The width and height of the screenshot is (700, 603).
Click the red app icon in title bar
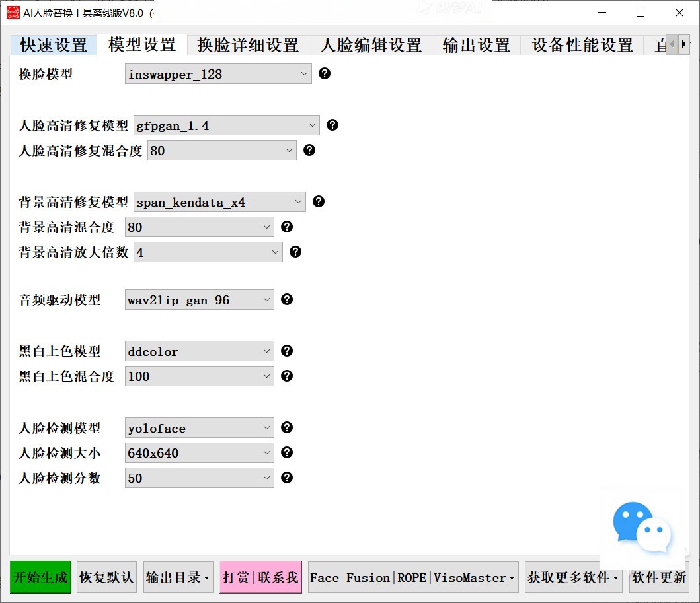tap(13, 13)
